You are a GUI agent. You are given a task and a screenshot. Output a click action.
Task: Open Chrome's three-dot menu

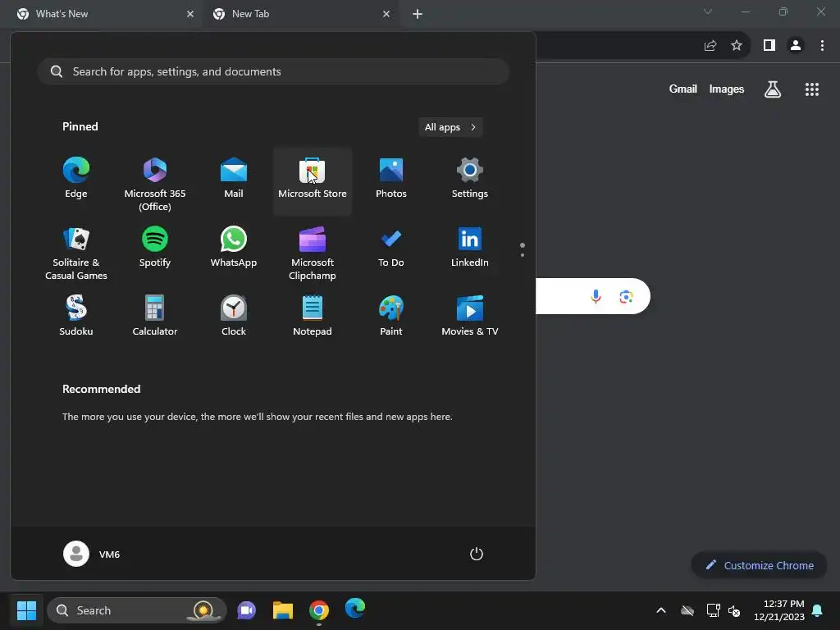click(822, 46)
